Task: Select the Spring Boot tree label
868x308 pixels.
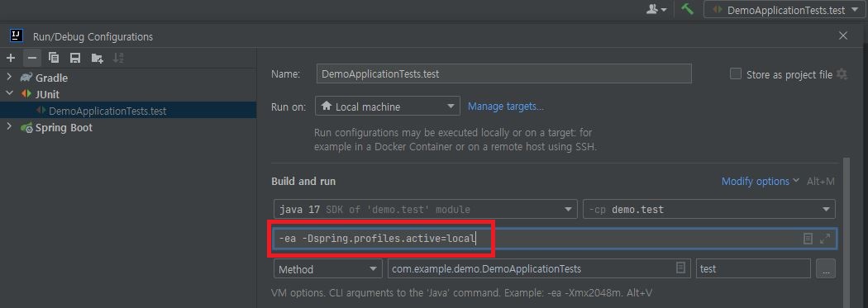Action: click(x=64, y=128)
